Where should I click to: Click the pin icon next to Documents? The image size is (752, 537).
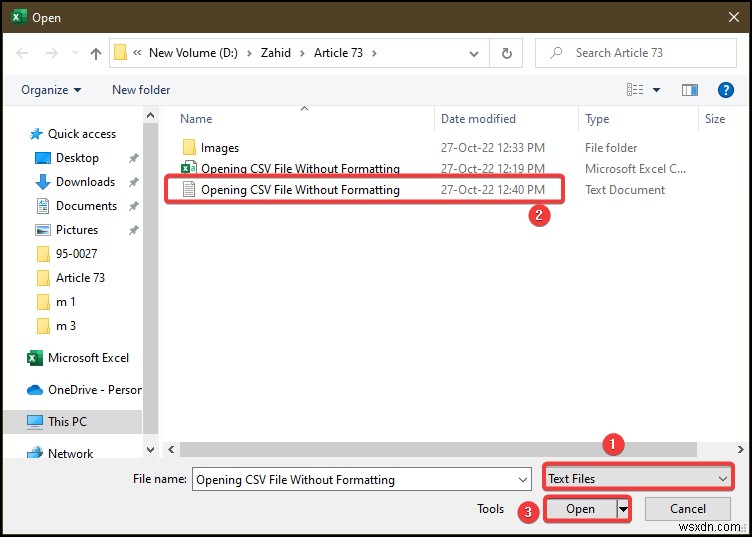coord(134,206)
